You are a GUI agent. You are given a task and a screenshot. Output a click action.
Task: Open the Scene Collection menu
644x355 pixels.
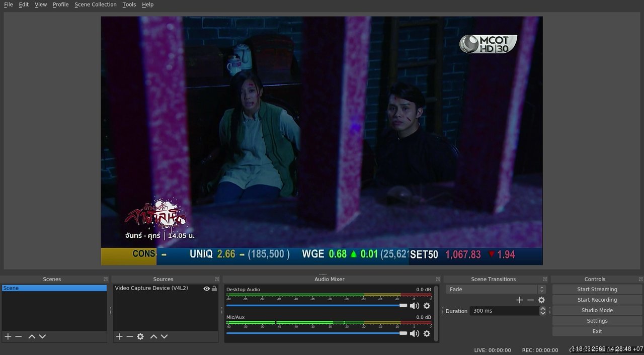[x=95, y=5]
